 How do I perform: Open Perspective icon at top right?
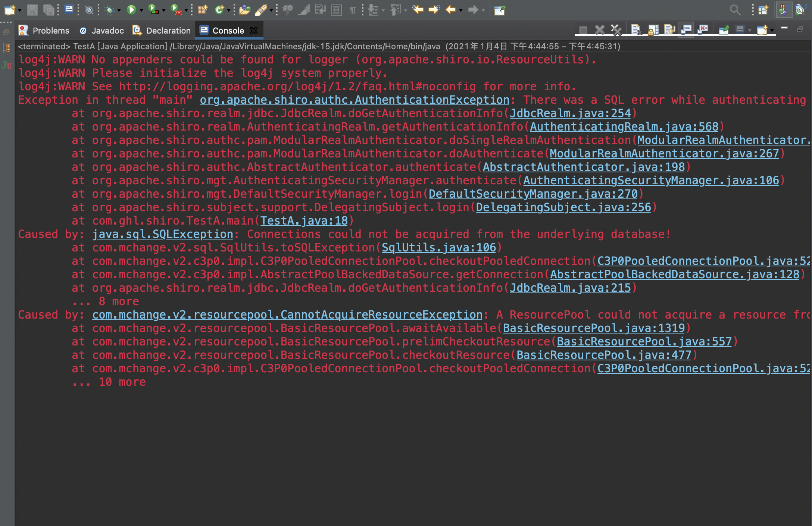(x=763, y=10)
